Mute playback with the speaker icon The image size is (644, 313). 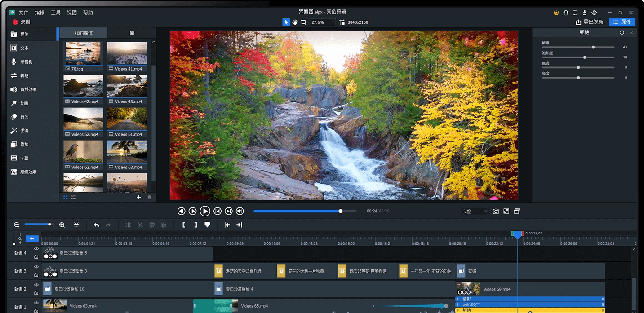240,211
